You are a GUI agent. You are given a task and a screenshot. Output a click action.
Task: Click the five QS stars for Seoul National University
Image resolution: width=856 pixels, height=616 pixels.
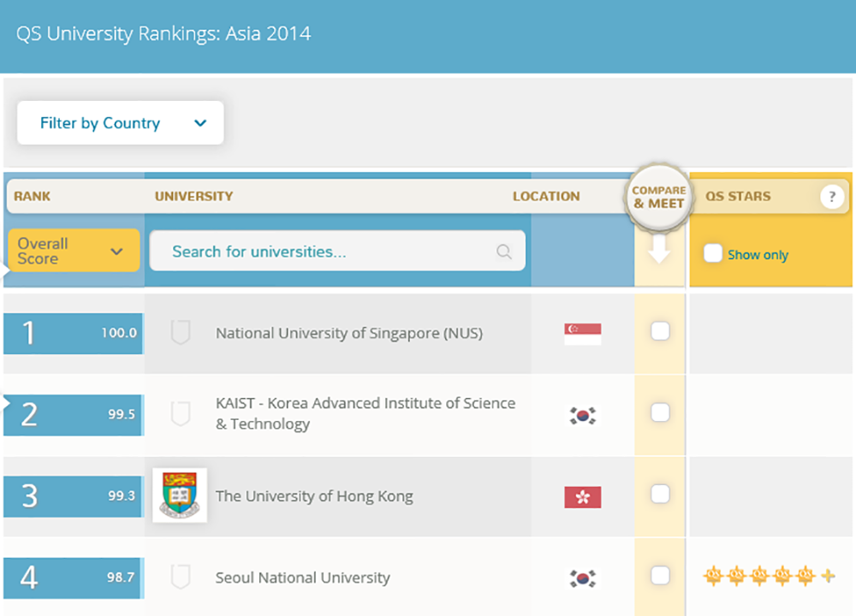pyautogui.click(x=759, y=576)
